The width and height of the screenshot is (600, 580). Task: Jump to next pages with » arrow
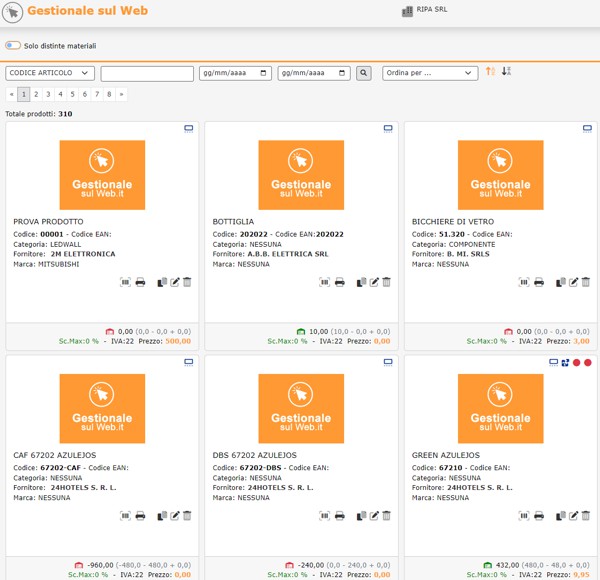tap(121, 94)
